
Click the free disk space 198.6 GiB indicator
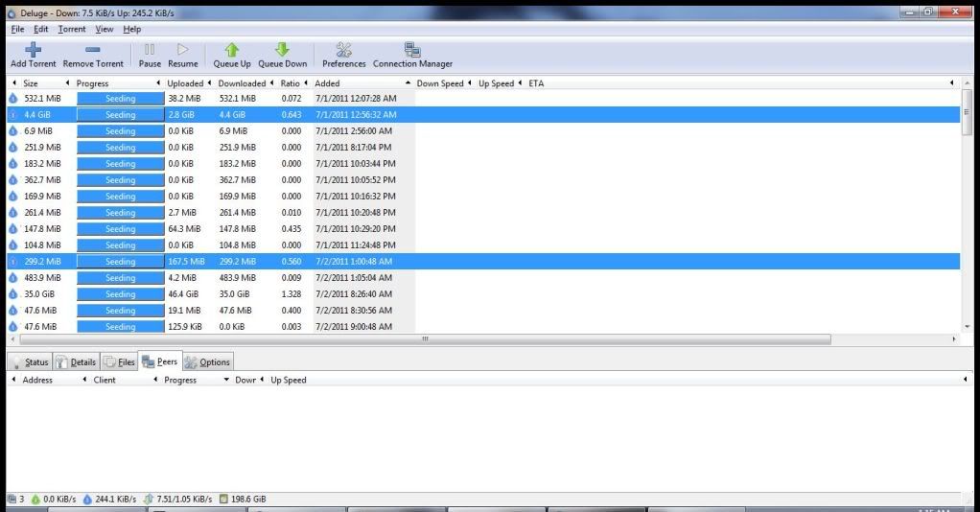(x=243, y=499)
